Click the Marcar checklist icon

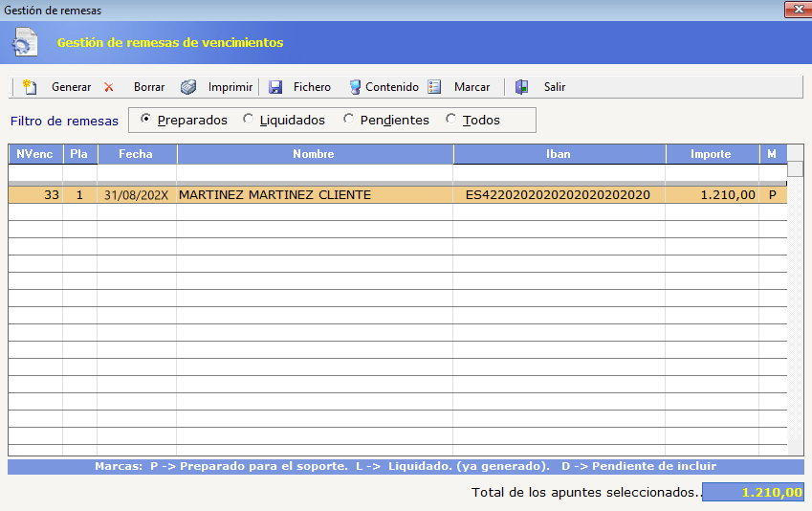(x=434, y=87)
